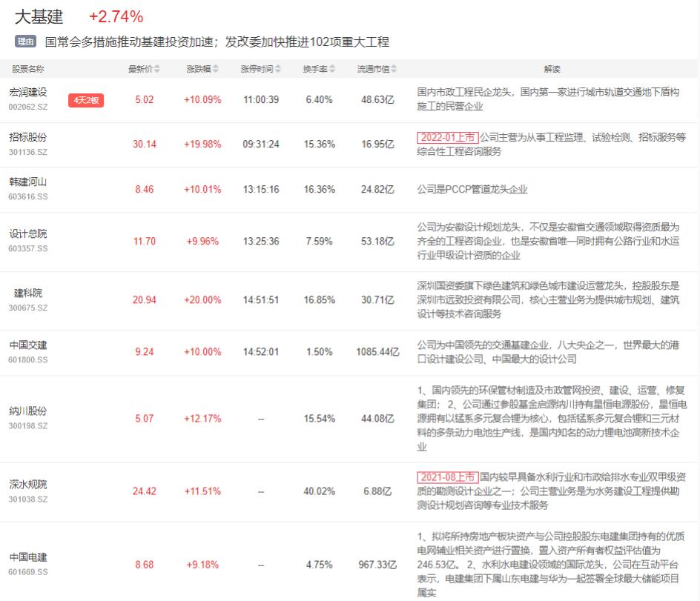Click 深水规院 latest price 24.42

click(x=144, y=491)
